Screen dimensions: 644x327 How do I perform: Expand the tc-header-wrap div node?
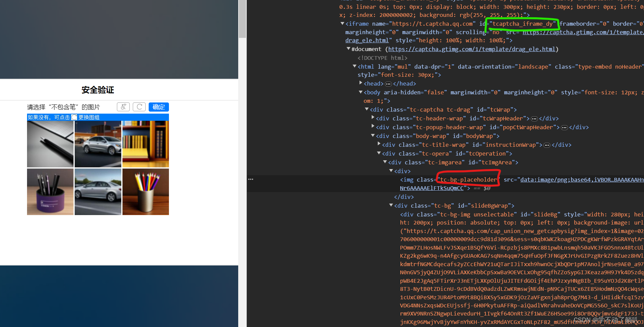click(373, 118)
